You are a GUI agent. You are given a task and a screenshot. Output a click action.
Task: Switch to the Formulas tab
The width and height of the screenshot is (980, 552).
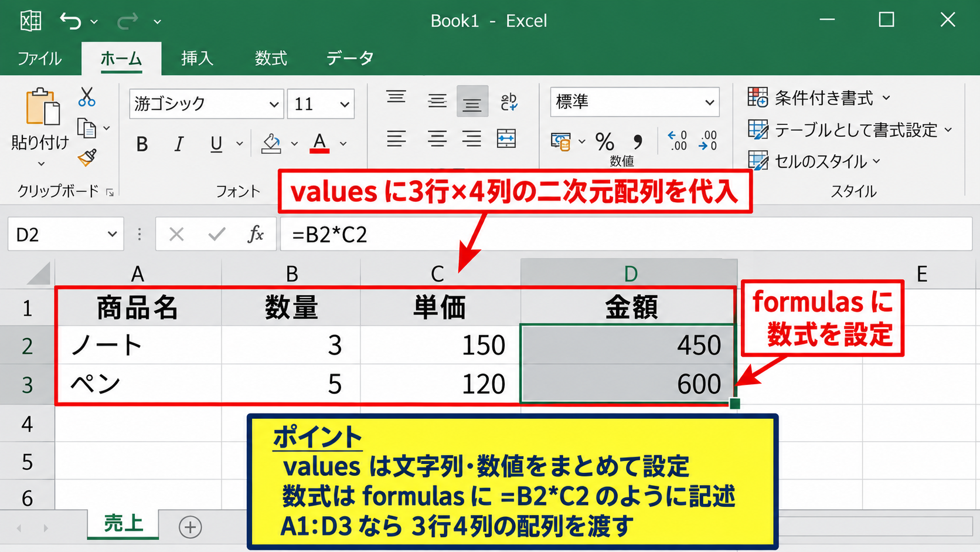point(271,59)
